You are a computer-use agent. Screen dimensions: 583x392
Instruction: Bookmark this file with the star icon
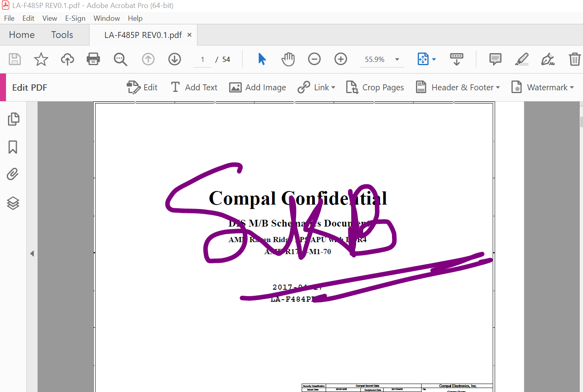click(x=41, y=59)
